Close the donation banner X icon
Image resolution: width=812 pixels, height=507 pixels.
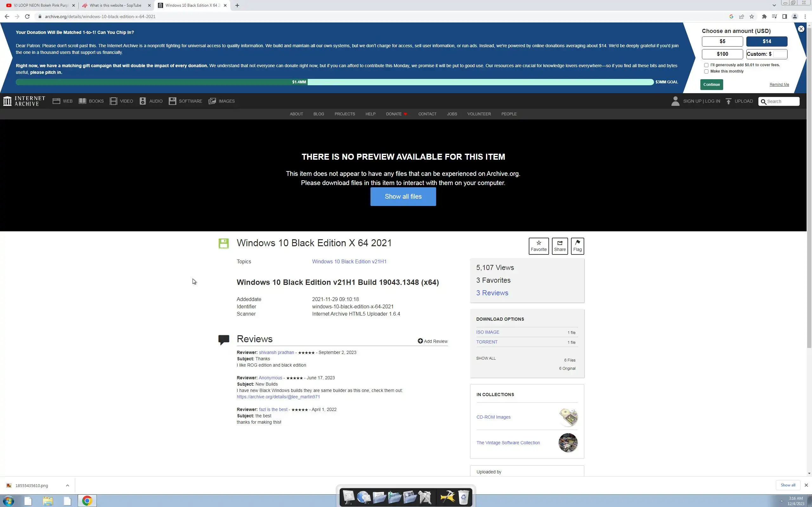[801, 29]
